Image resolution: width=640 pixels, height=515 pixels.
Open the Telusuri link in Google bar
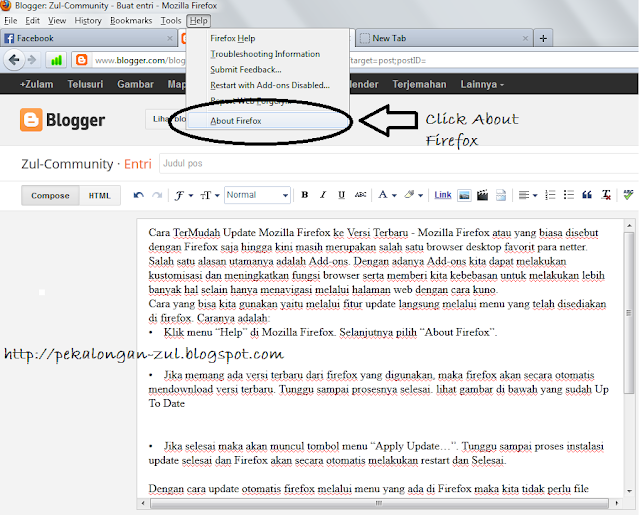tap(85, 84)
